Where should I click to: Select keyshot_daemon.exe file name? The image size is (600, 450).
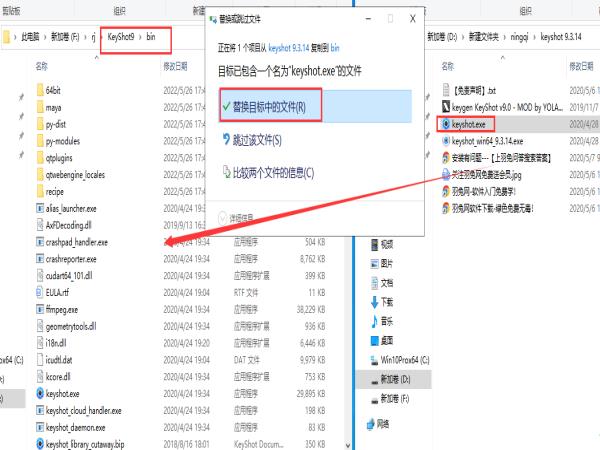tap(75, 427)
